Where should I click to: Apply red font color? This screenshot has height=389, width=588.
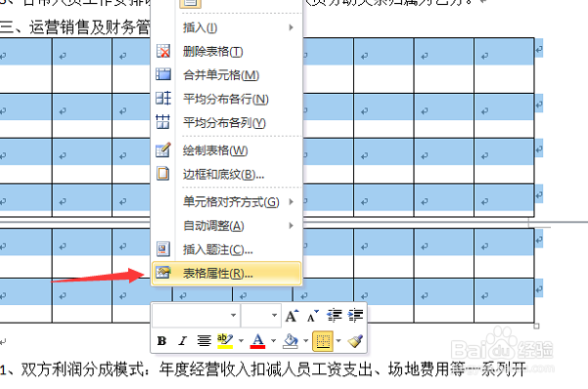[257, 341]
